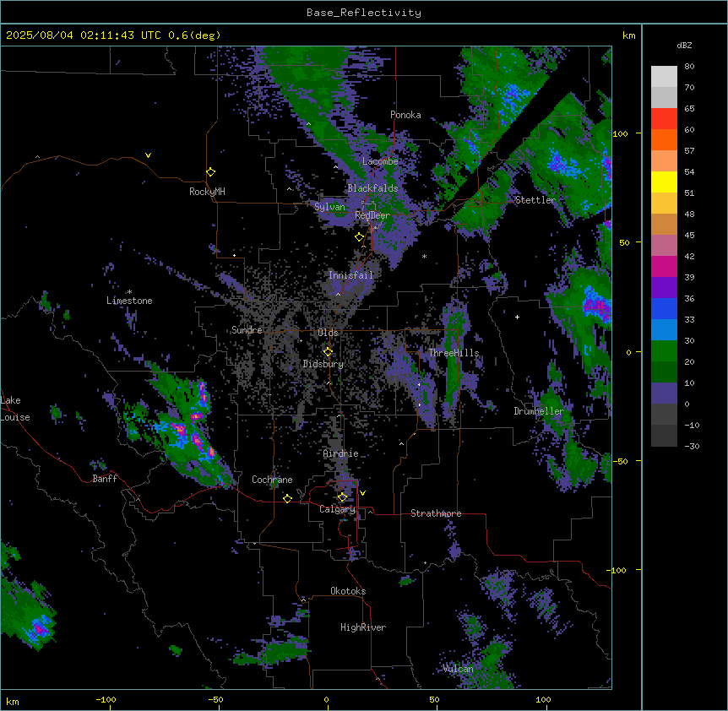
Task: Click the 50 km tick on bottom axis
Action: tap(434, 699)
